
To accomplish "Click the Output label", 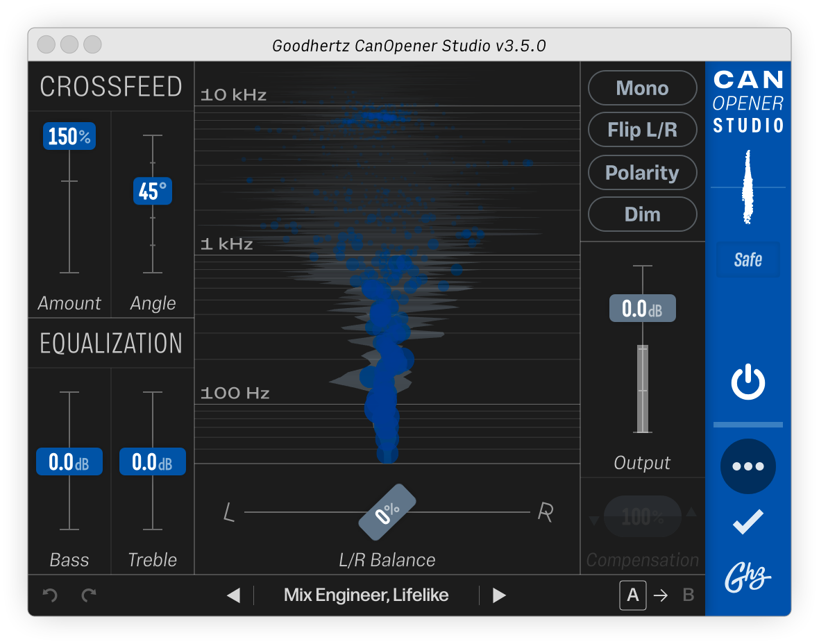I will tap(642, 463).
